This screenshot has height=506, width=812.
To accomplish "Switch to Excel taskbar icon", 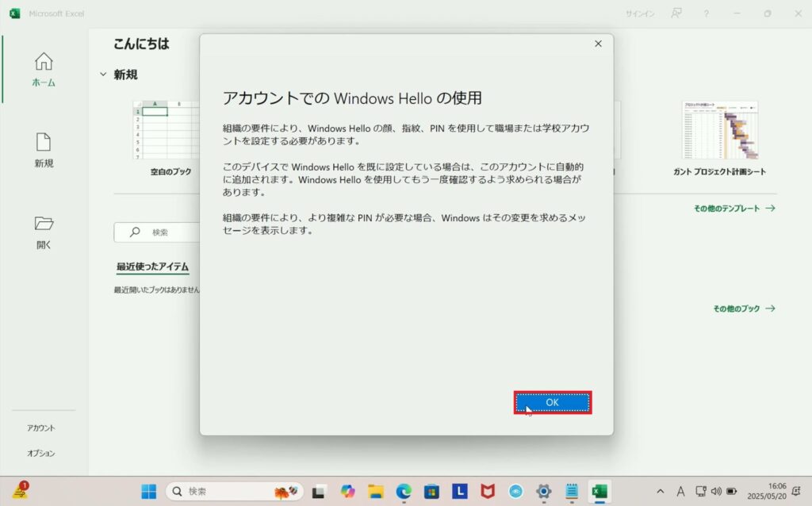I will pos(599,492).
